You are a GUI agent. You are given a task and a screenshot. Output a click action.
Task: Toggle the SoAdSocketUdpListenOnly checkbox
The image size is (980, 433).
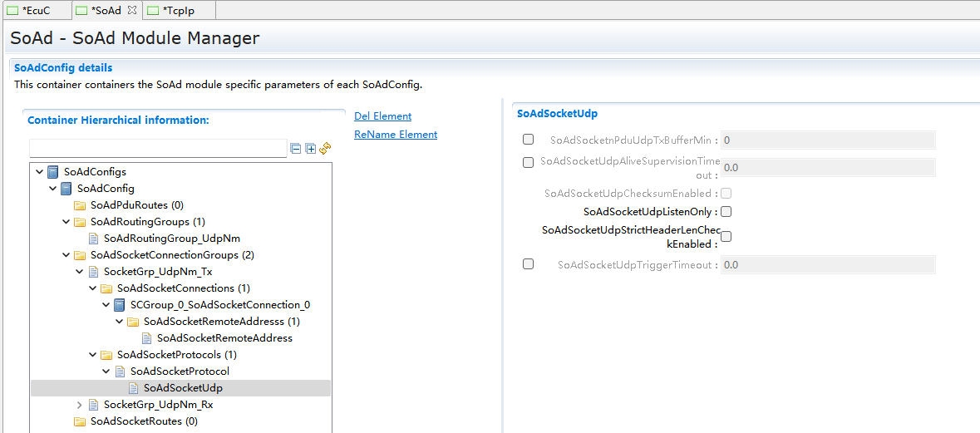pyautogui.click(x=726, y=212)
